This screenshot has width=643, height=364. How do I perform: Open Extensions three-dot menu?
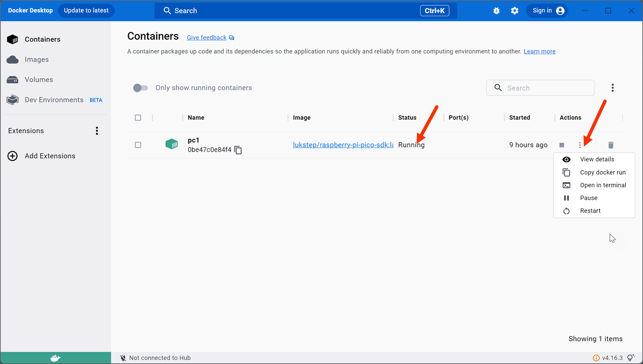[x=97, y=131]
